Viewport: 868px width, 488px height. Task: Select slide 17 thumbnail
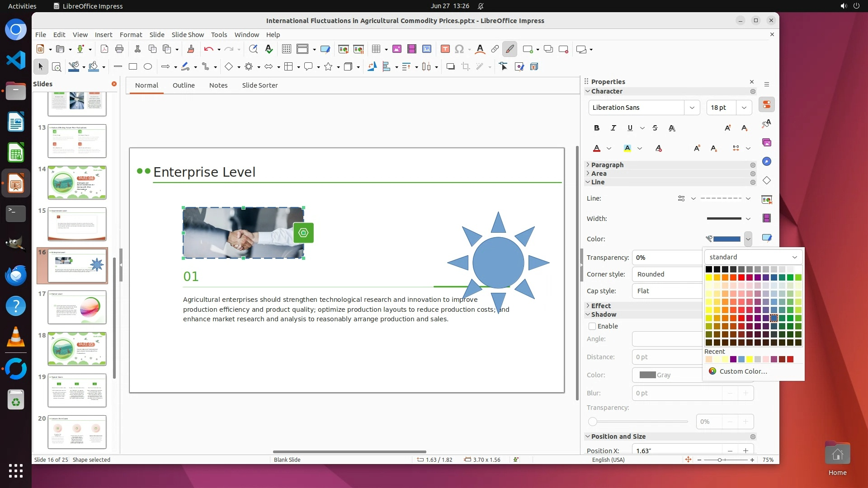pyautogui.click(x=77, y=307)
